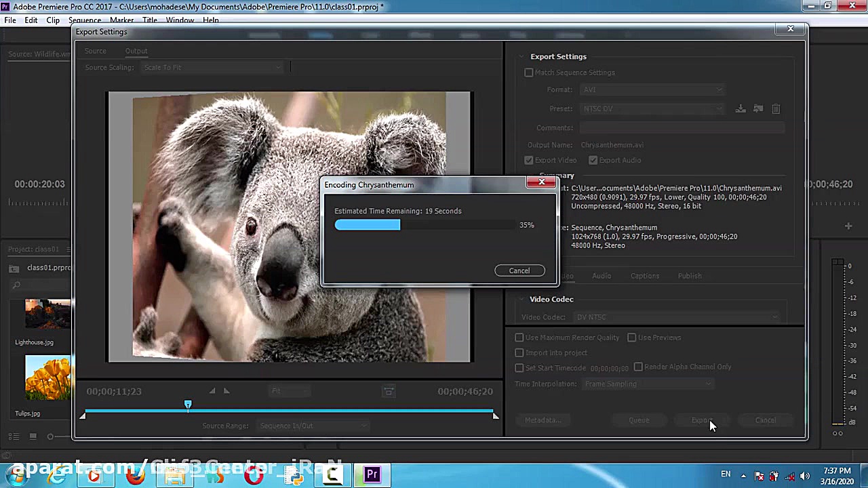Click the blue playhead on preview timeline
Screen dimensions: 868x488
(188, 405)
